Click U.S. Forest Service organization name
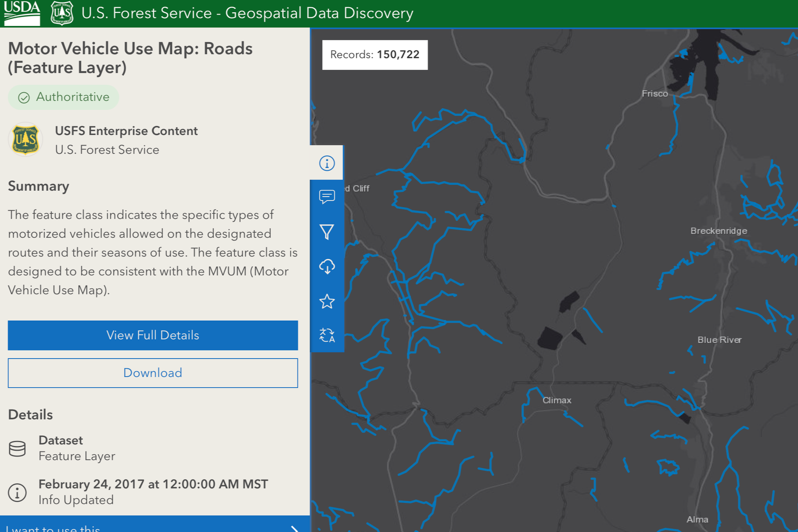 (x=107, y=150)
